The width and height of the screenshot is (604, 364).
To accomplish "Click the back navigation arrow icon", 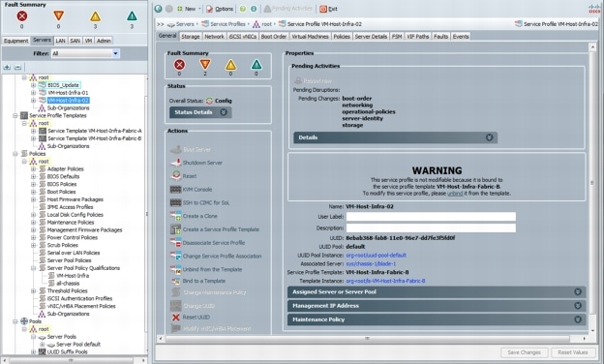I will pos(159,9).
